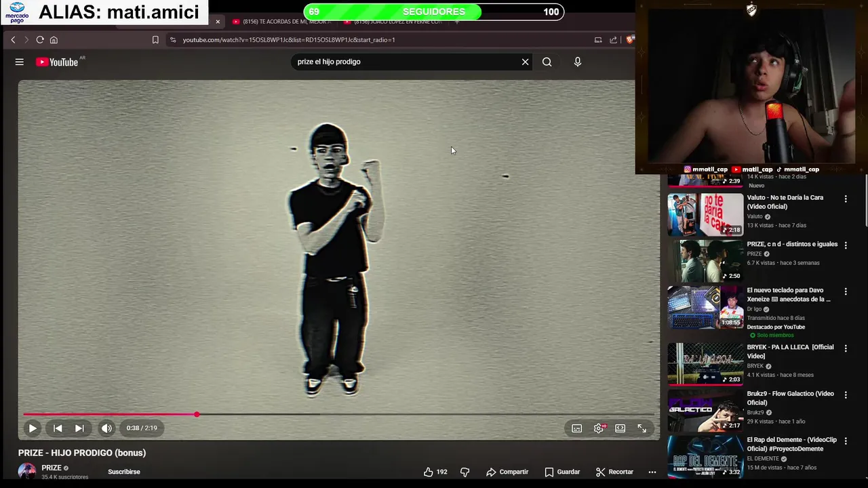Save video with Guardar
The height and width of the screenshot is (488, 868).
(x=562, y=472)
